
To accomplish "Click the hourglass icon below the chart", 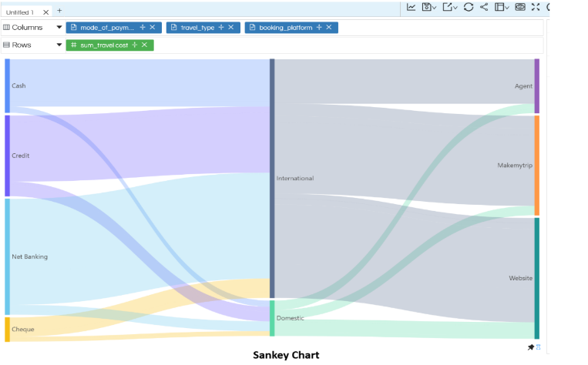I will click(538, 347).
